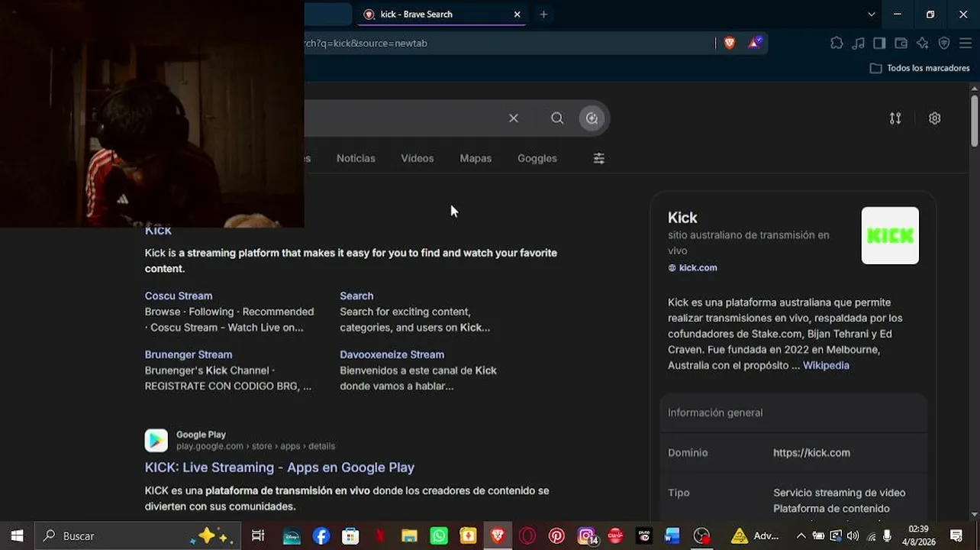Screen dimensions: 980x550
Task: Click the address bar URL field
Action: pos(508,44)
